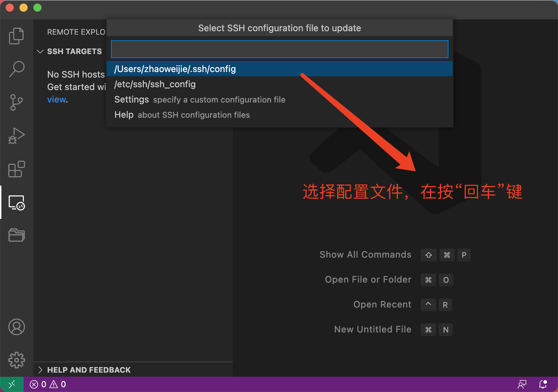Open the Explorer files icon
This screenshot has width=558, height=392.
[16, 36]
